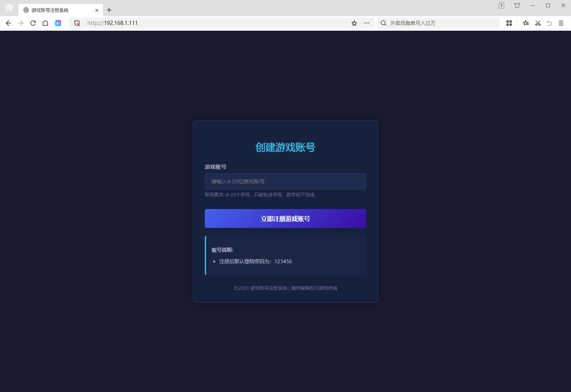Open the browser hamburger menu
The width and height of the screenshot is (571, 392).
click(x=561, y=23)
